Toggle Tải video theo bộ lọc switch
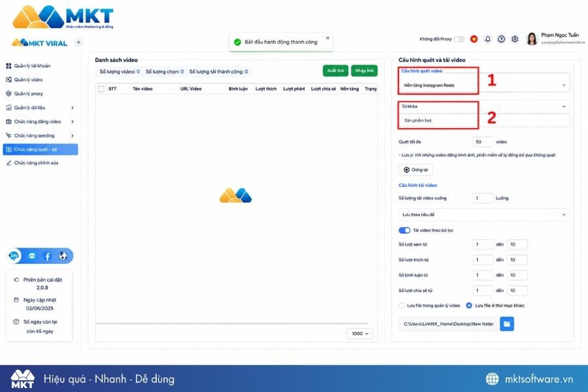Viewport: 588px width, 392px height. click(x=404, y=231)
